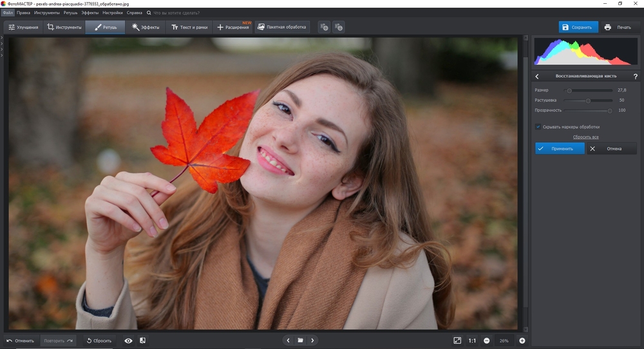Click the 'Применить' button
644x349 pixels.
click(x=560, y=149)
